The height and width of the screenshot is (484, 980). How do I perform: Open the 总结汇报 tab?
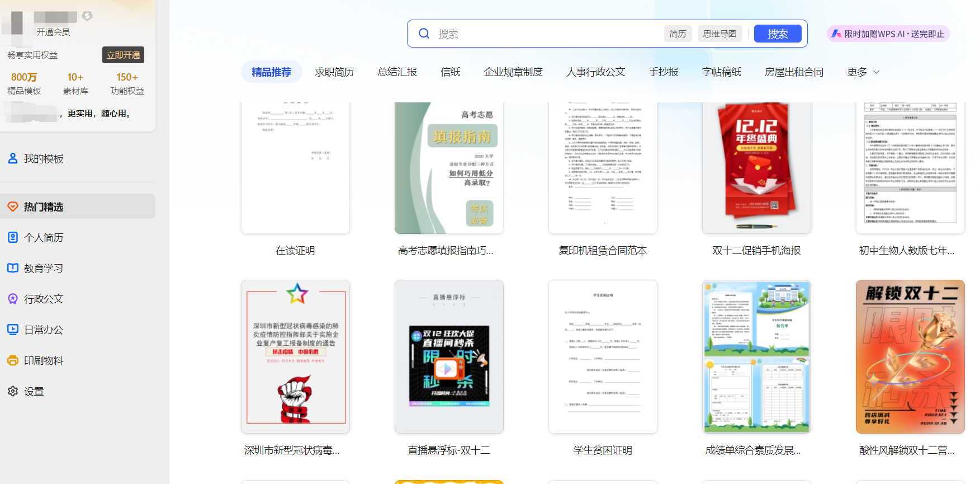397,72
